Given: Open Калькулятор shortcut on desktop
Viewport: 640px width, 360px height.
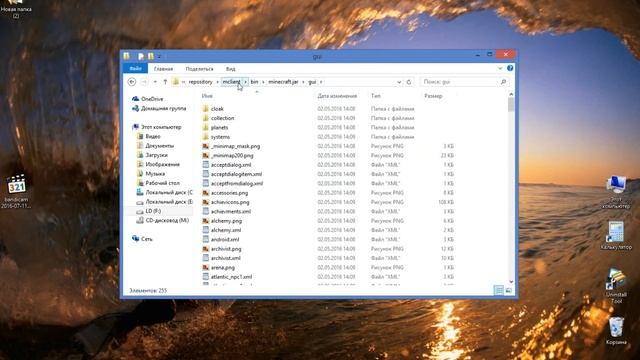Looking at the screenshot, I should 616,236.
